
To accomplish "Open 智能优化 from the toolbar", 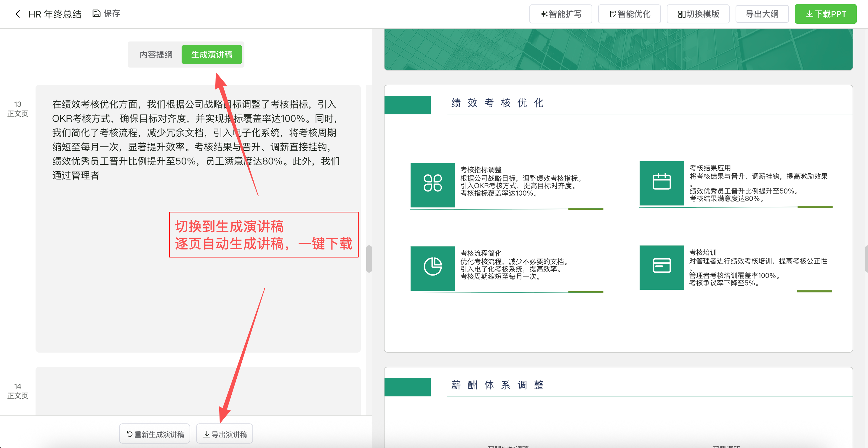I will click(629, 14).
